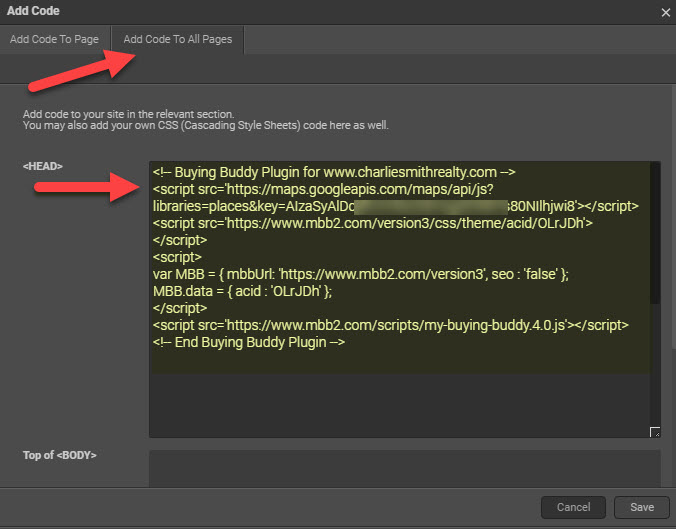Click the 'MBB.data = { acid' line
Screen dimensions: 676x529
click(242, 291)
